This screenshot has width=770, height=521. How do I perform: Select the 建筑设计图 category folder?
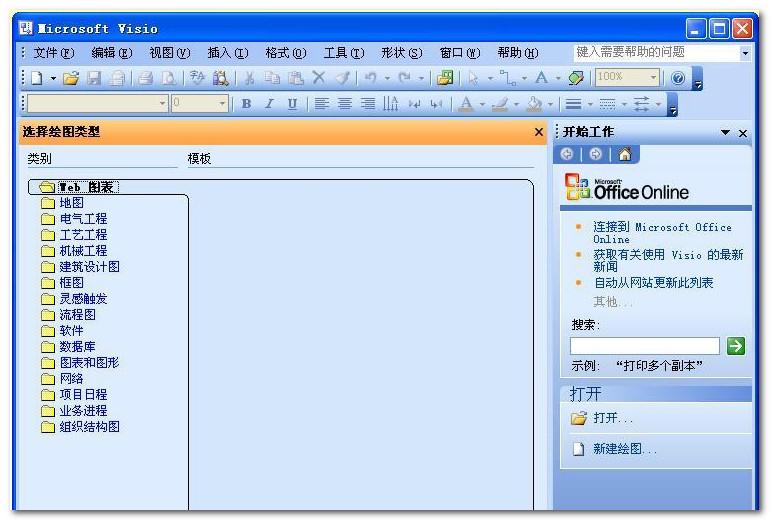[x=80, y=267]
